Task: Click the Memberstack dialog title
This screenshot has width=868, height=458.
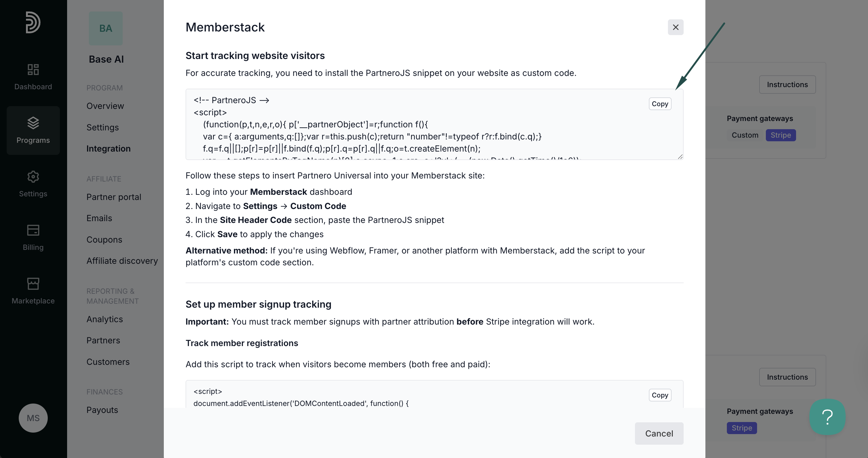Action: point(225,27)
